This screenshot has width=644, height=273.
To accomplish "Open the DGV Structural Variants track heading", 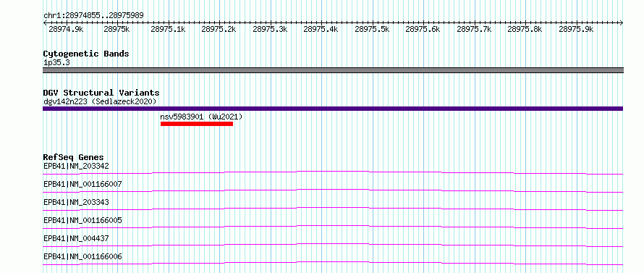I will [101, 93].
